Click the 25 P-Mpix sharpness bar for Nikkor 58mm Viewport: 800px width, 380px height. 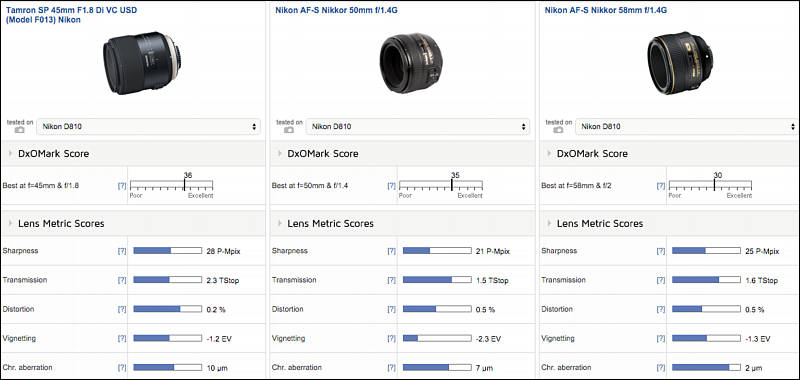click(x=706, y=250)
